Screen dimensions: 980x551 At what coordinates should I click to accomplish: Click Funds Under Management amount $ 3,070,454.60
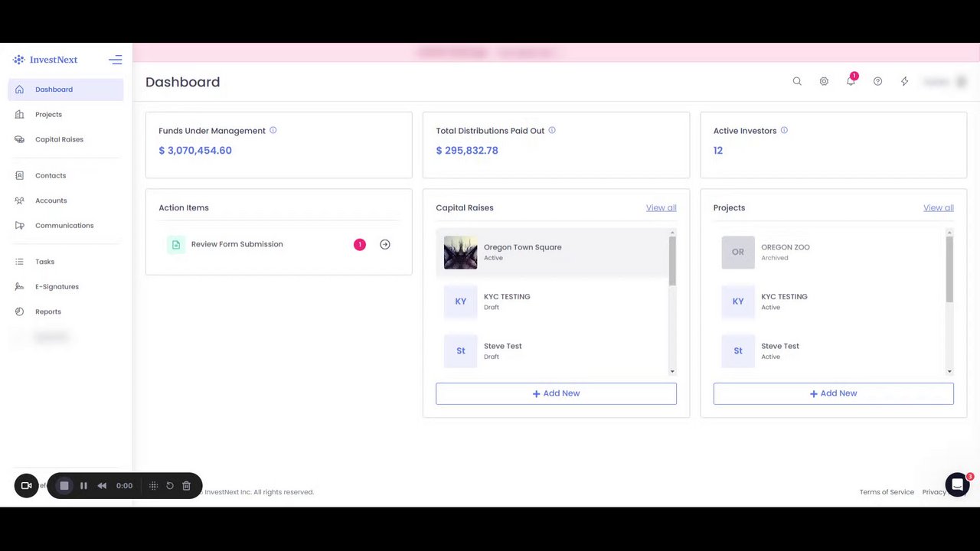tap(195, 151)
